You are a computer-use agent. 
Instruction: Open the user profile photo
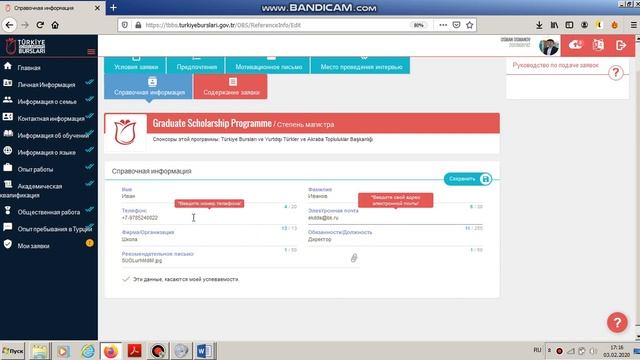click(x=549, y=46)
